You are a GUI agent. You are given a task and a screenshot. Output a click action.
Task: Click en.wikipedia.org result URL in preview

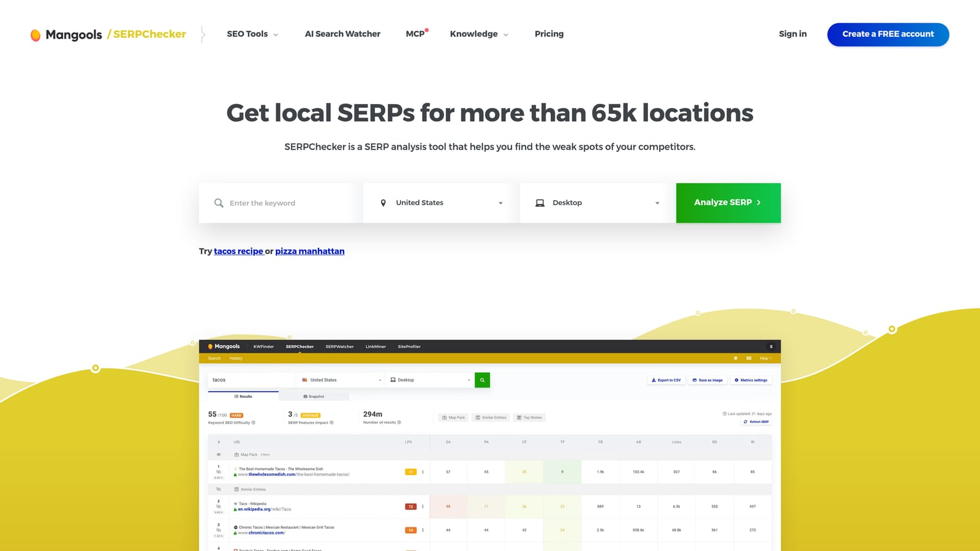pyautogui.click(x=265, y=509)
